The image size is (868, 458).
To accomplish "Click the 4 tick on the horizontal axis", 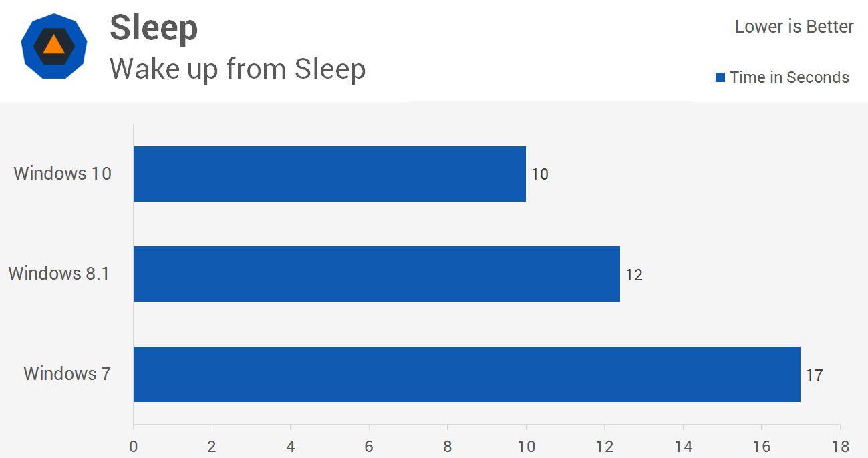I will click(291, 447).
